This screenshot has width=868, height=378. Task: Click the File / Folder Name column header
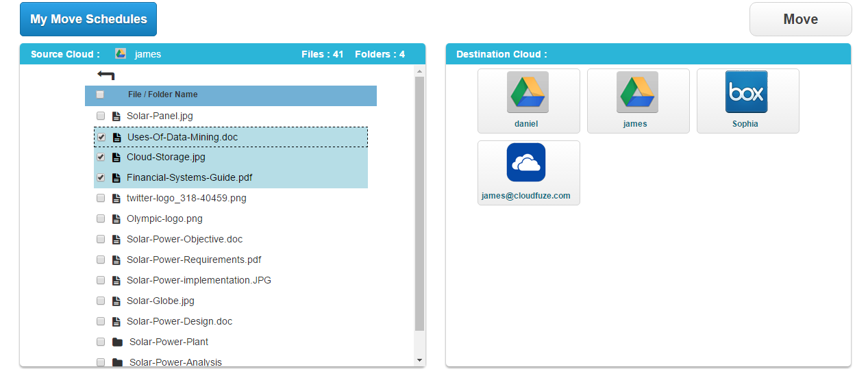(x=162, y=94)
